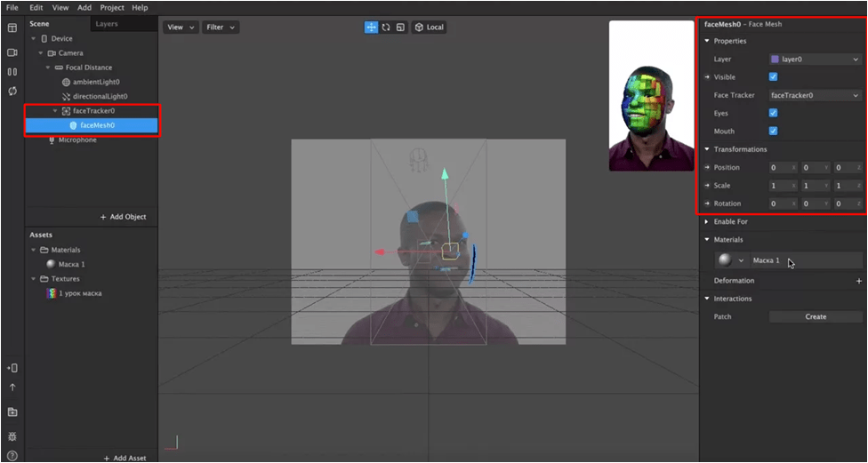Select the Rotate manipulator tool

tap(386, 28)
